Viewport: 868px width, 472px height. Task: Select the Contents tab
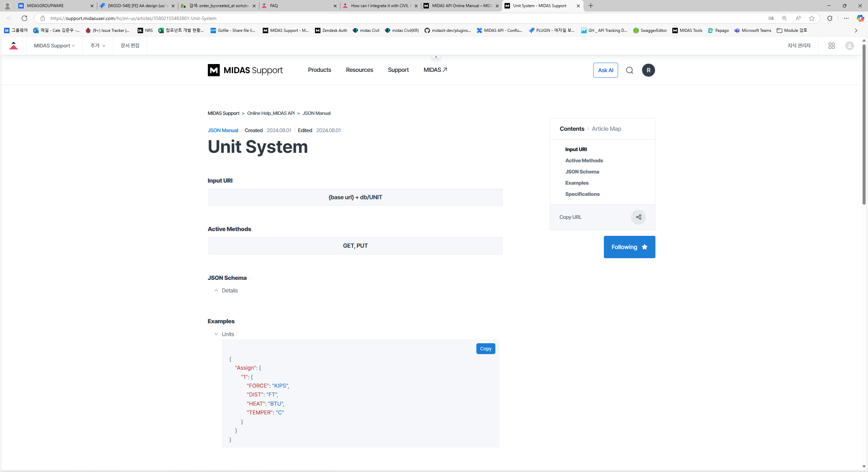[x=572, y=129]
